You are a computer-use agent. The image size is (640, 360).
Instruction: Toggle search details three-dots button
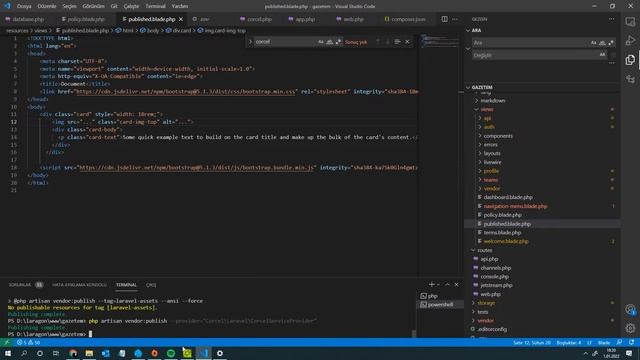point(611,63)
